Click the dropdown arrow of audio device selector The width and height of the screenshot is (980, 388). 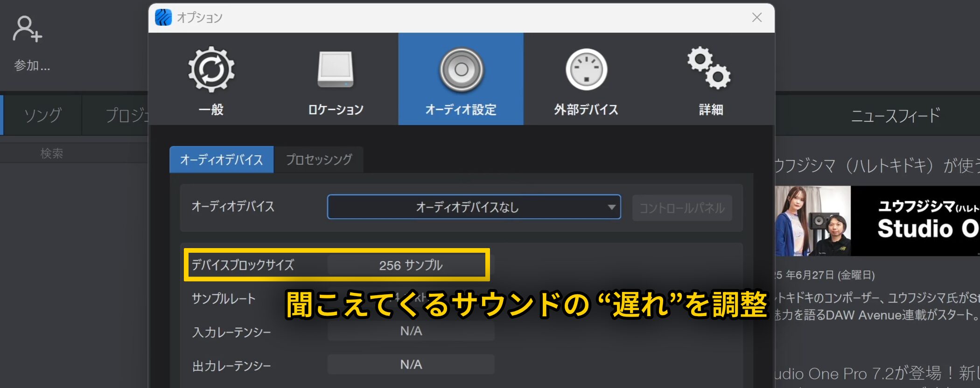click(611, 207)
